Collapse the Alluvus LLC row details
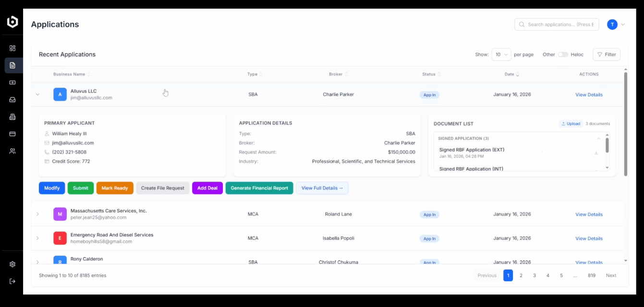 37,94
